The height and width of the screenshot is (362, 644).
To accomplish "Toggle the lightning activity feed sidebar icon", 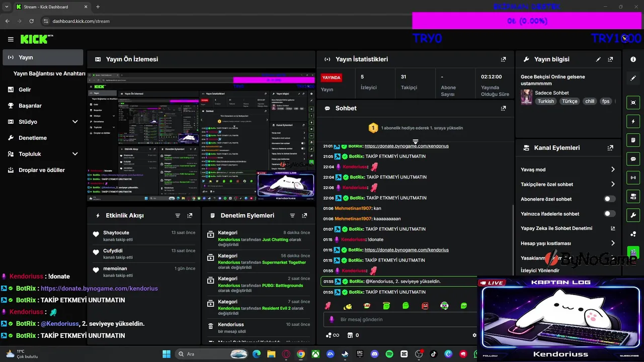I will click(x=633, y=121).
